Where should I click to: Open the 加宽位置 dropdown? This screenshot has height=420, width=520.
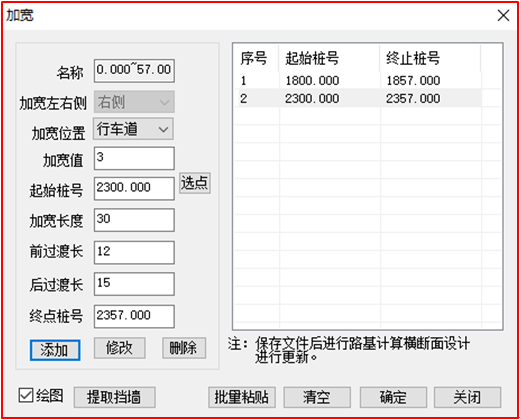coord(133,129)
